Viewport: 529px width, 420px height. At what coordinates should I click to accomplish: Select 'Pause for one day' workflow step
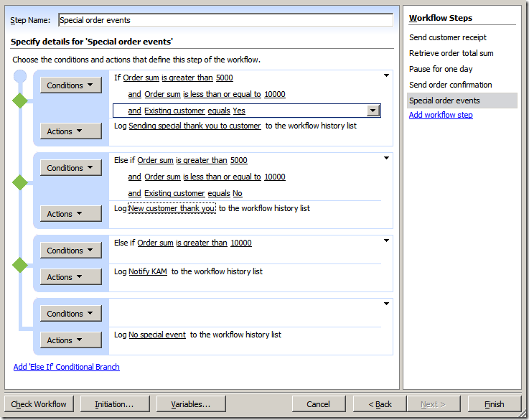coord(441,69)
